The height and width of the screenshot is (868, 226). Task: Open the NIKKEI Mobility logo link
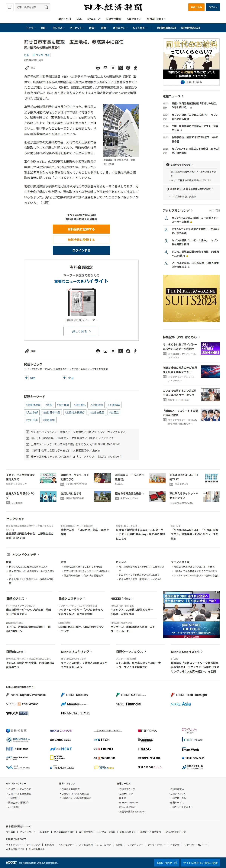tap(74, 695)
